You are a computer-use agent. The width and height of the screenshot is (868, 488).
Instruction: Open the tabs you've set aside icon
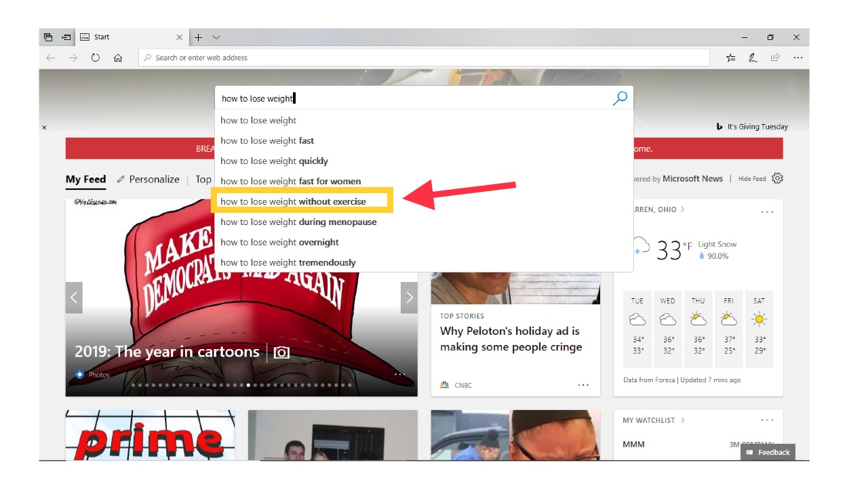click(48, 37)
